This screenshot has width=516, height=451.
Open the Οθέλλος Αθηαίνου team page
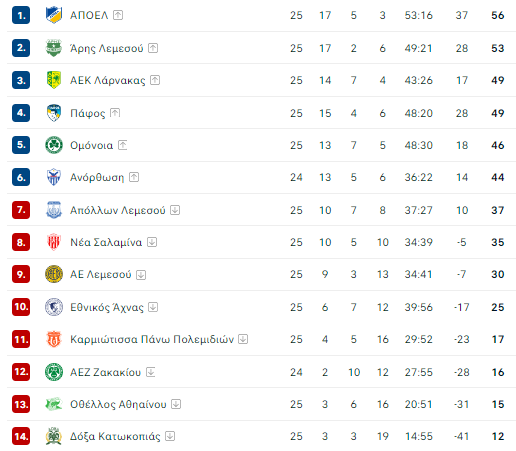(118, 404)
